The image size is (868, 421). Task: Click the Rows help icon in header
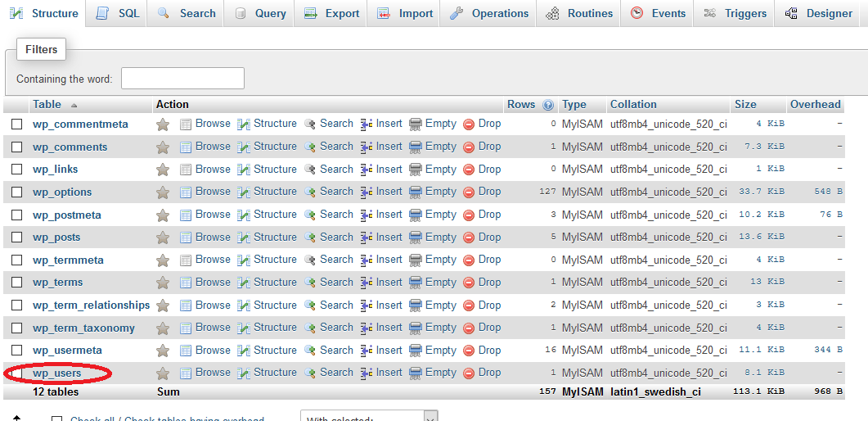click(548, 105)
